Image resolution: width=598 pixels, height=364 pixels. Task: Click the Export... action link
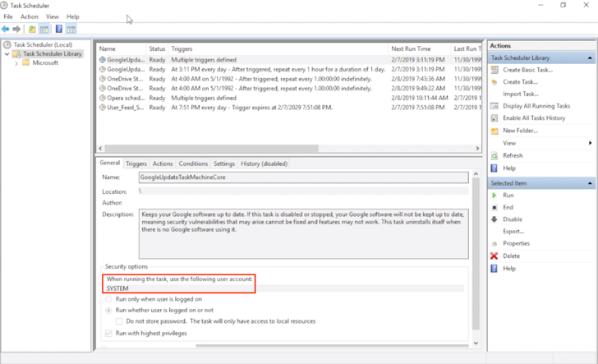tap(513, 232)
